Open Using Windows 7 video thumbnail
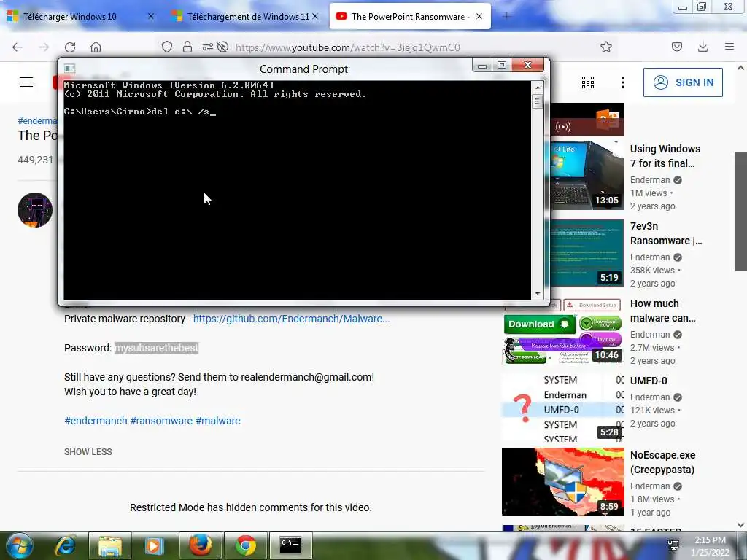This screenshot has width=747, height=560. click(587, 175)
